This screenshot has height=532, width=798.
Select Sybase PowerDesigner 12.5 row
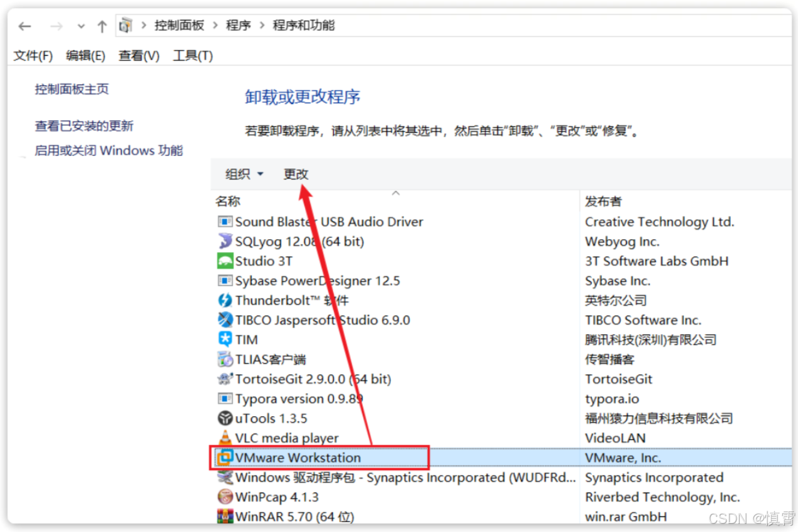point(501,280)
